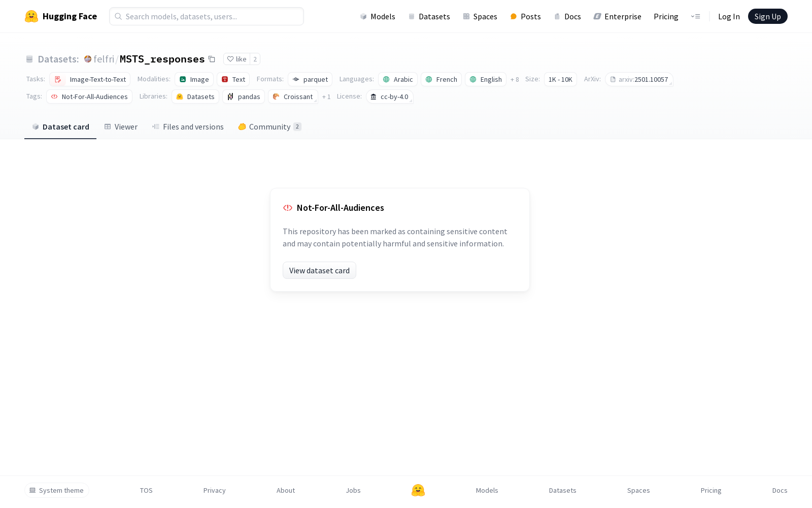Open the System theme switcher

coord(57,490)
